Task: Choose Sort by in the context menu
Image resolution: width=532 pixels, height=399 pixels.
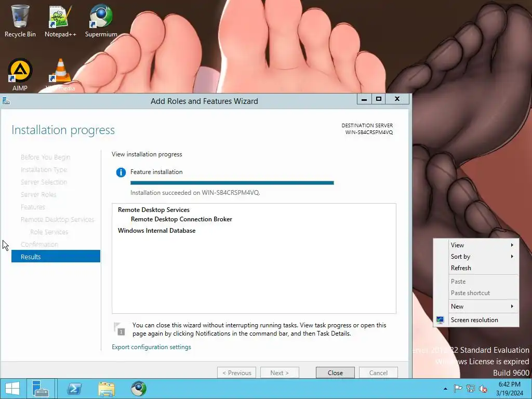Action: [x=476, y=257]
